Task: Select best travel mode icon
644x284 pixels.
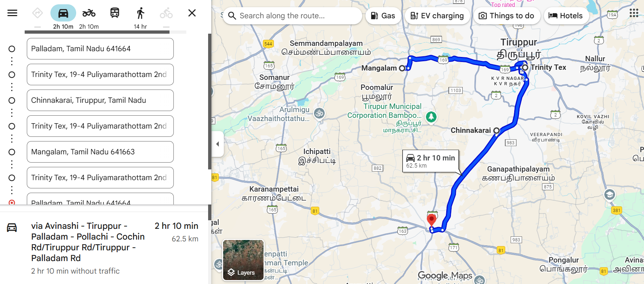Action: click(x=38, y=13)
